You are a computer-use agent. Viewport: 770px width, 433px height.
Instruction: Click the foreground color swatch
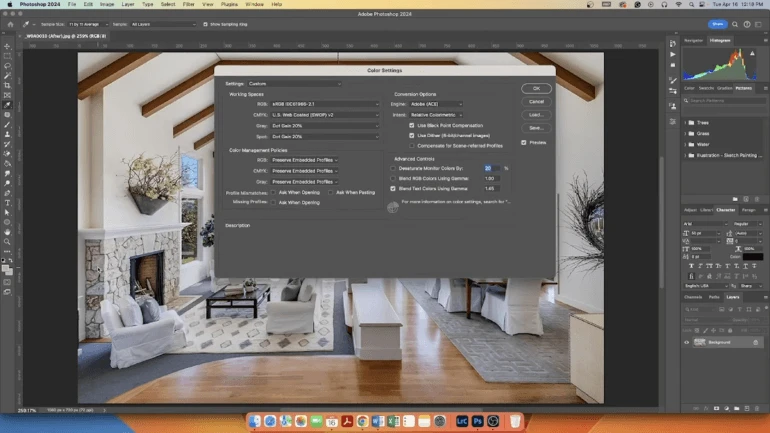click(x=5, y=266)
